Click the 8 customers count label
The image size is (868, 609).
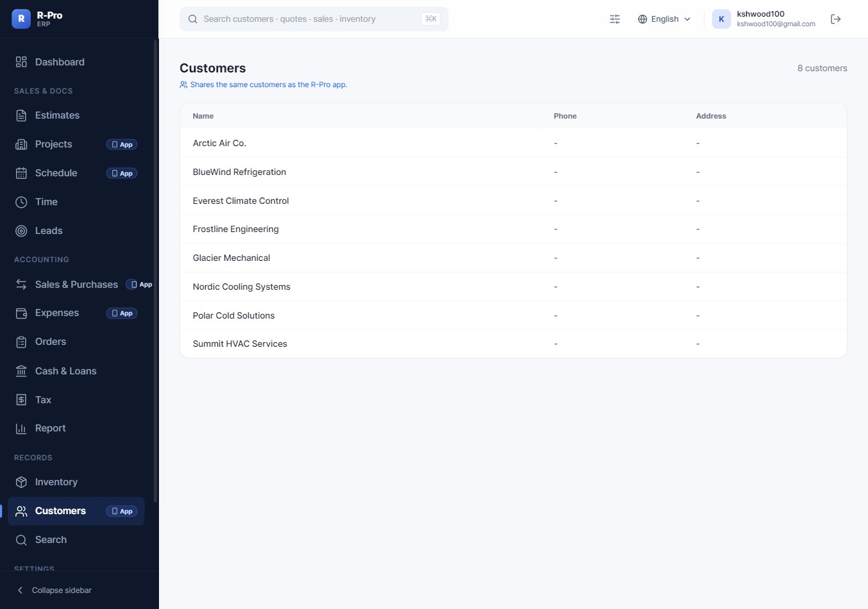coord(822,68)
